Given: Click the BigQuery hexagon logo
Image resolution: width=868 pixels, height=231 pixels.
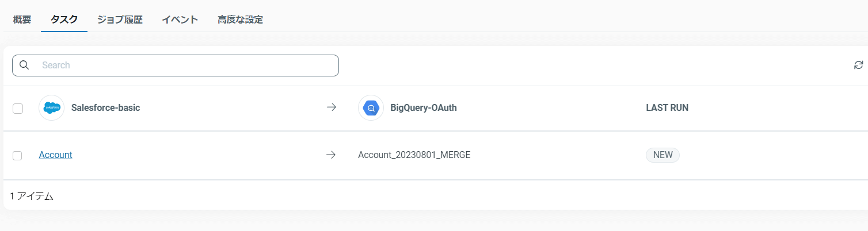Looking at the screenshot, I should 371,107.
